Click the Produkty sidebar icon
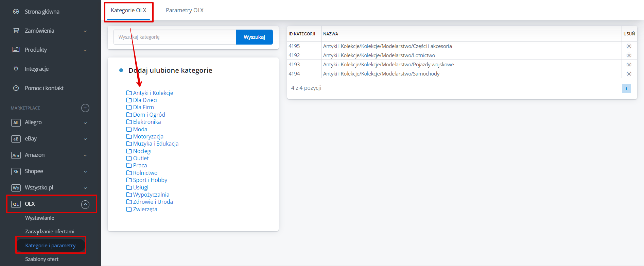 (x=16, y=50)
